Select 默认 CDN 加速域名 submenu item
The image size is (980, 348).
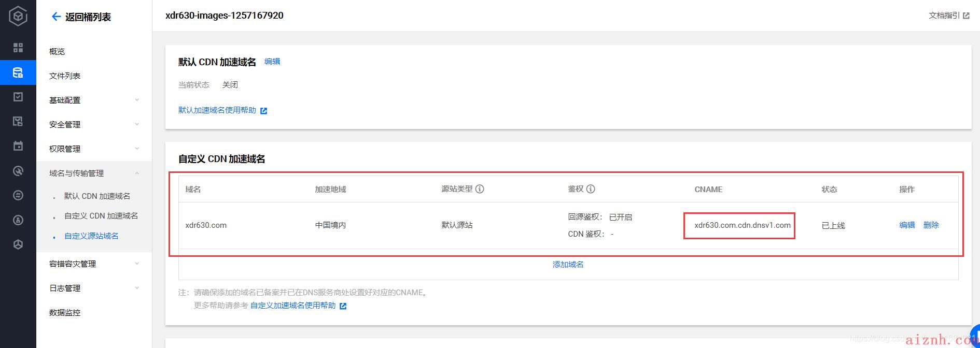(97, 196)
